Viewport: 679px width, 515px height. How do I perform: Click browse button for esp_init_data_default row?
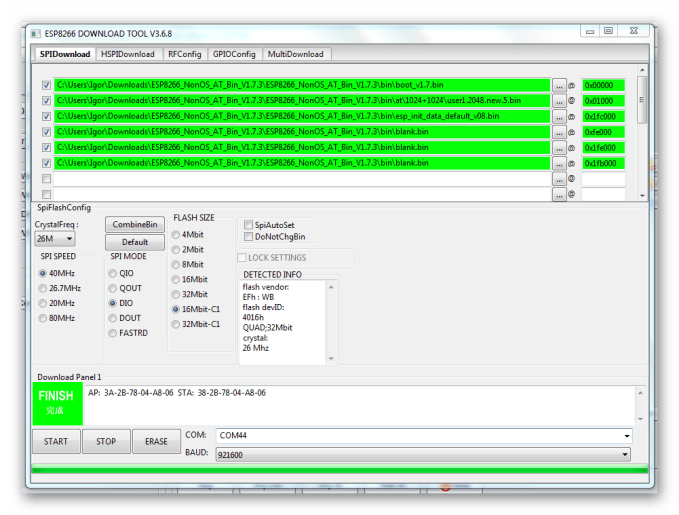[559, 116]
